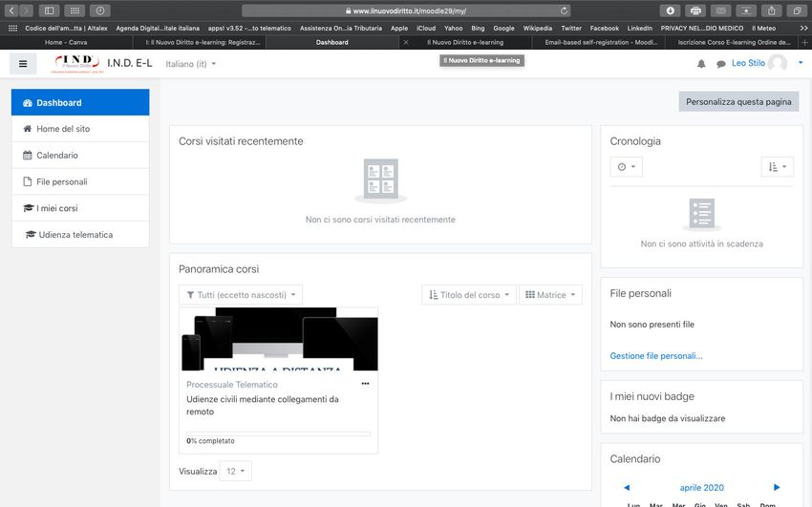Open Wikipedia bookmark in favorites bar
The height and width of the screenshot is (507, 812).
[537, 29]
